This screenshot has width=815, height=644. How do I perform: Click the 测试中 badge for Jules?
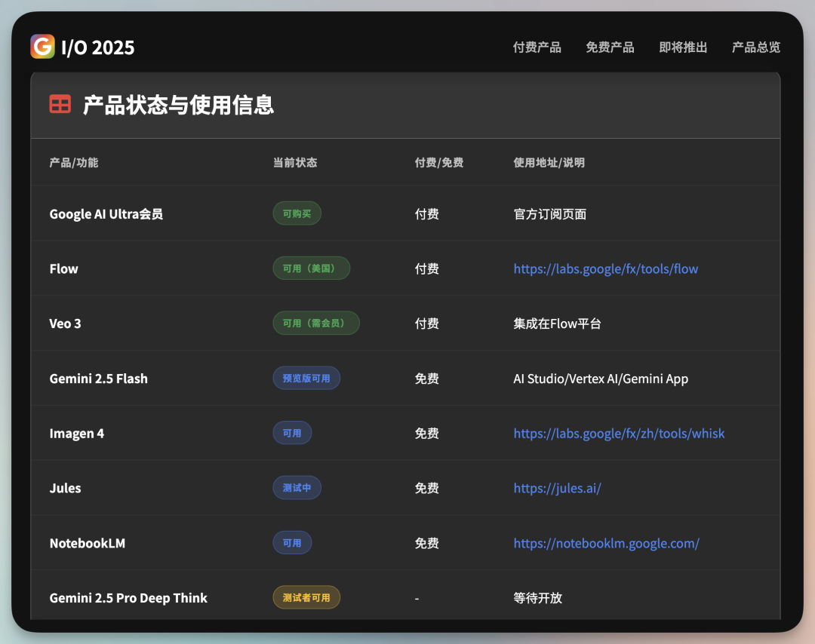(297, 488)
